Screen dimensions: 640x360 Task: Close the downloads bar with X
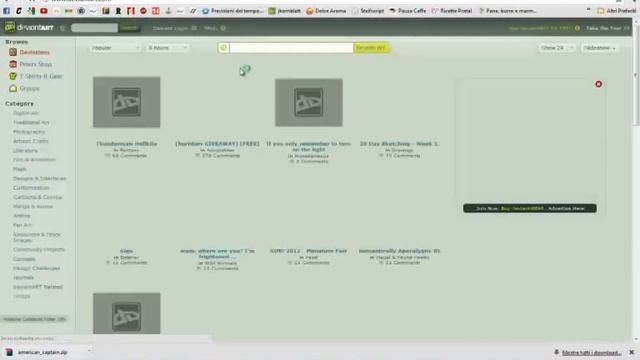click(631, 352)
